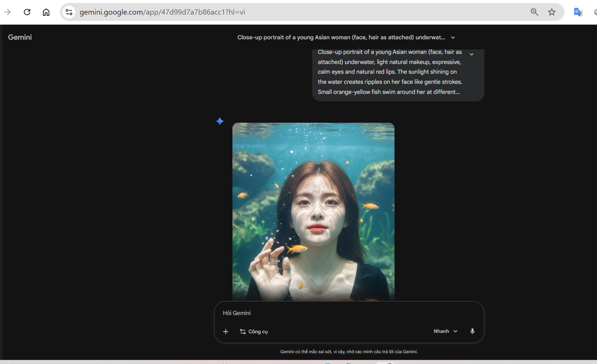Screen dimensions: 597x364
Task: Click the chevron beside the conversation title
Action: point(453,37)
